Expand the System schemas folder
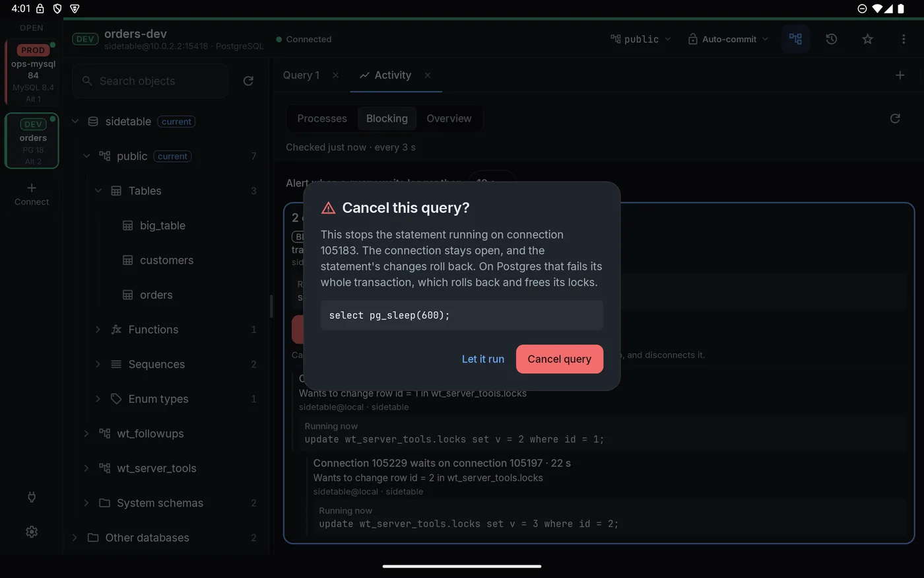924x578 pixels. coord(86,503)
